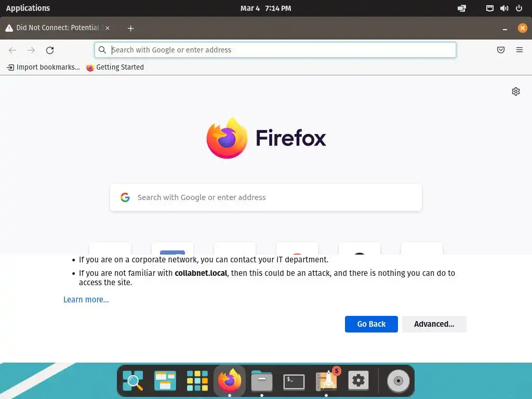Open the top bar display tray icon
Image resolution: width=532 pixels, height=399 pixels.
click(x=462, y=8)
